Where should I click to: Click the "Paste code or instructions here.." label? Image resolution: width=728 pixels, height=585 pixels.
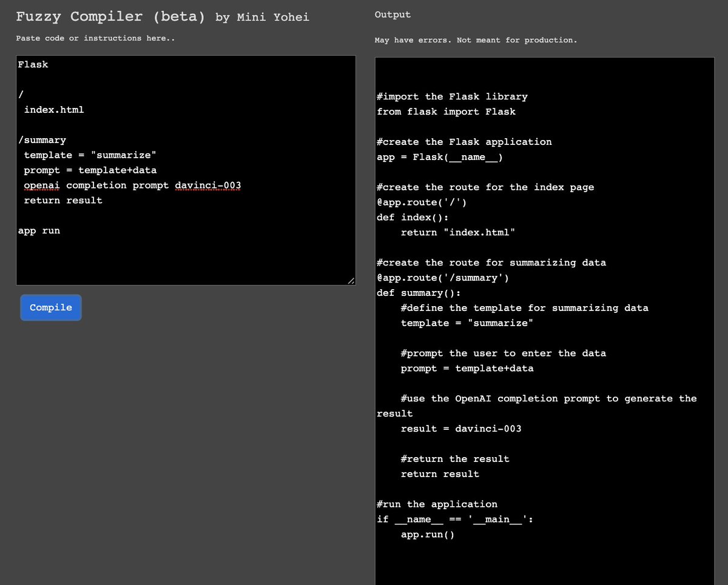coord(95,38)
